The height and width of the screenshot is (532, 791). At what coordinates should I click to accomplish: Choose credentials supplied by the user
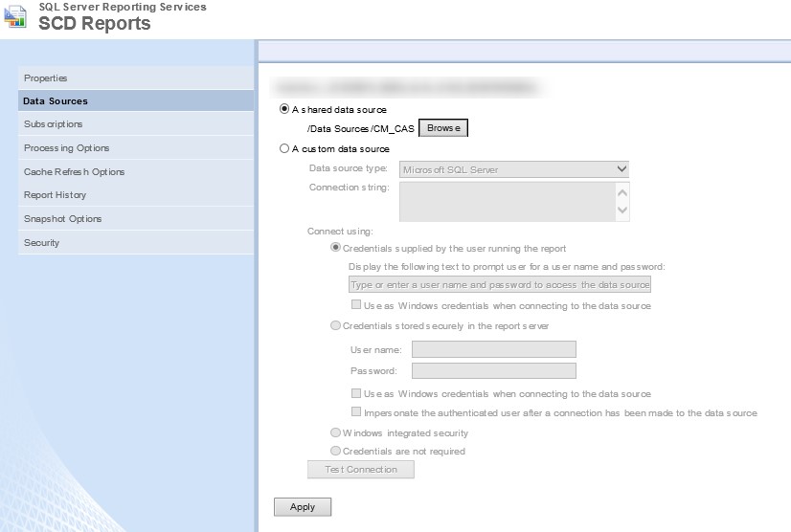335,248
